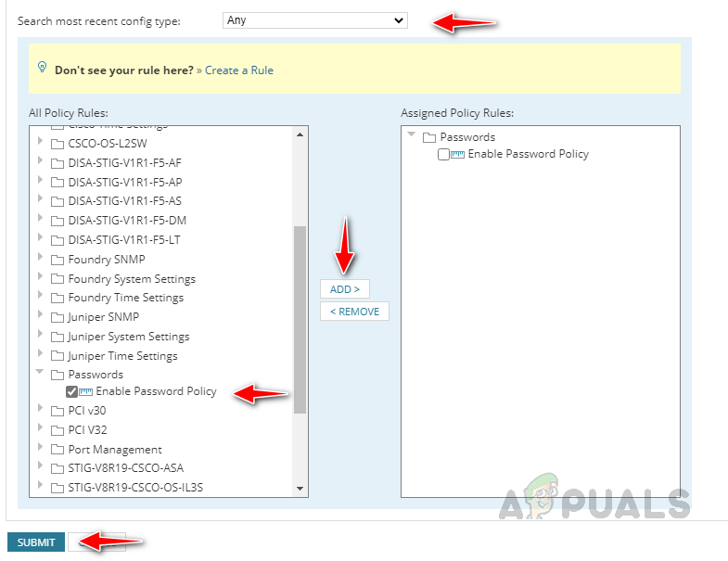Expand the CSCO-OS-L2SW folder

tap(40, 141)
